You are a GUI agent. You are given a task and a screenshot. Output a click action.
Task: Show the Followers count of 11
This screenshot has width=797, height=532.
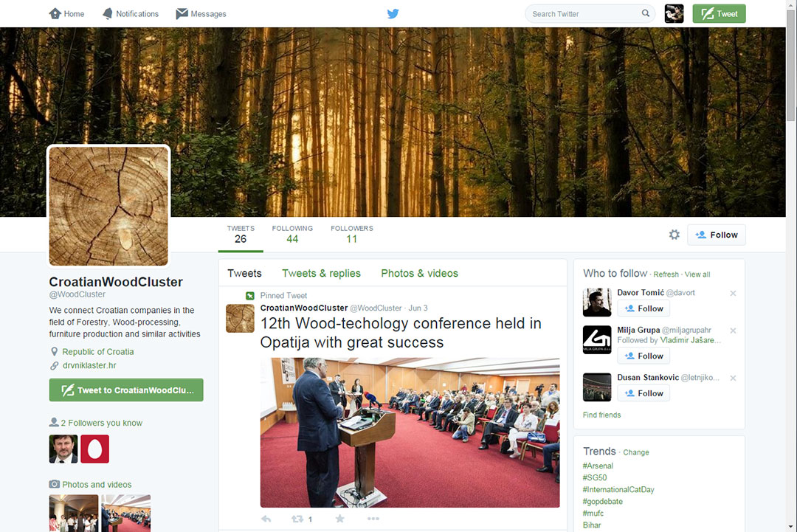[352, 234]
